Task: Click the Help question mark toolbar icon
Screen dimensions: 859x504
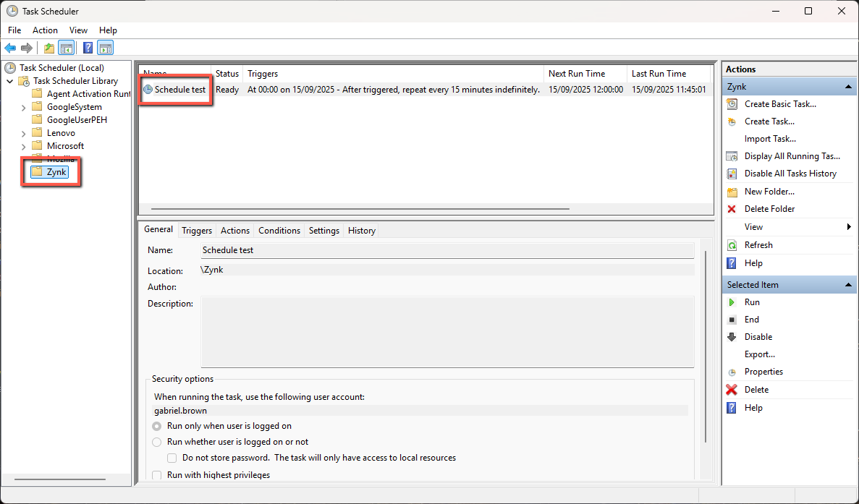Action: (88, 48)
